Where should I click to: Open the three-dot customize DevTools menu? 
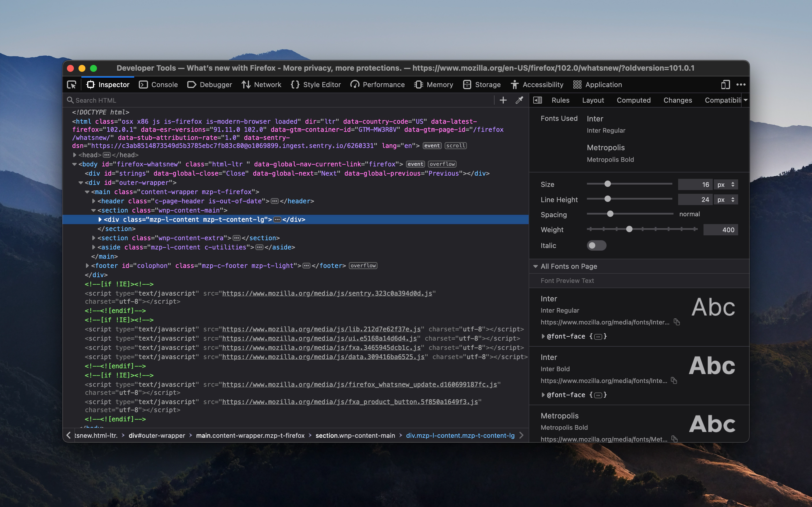pyautogui.click(x=740, y=84)
